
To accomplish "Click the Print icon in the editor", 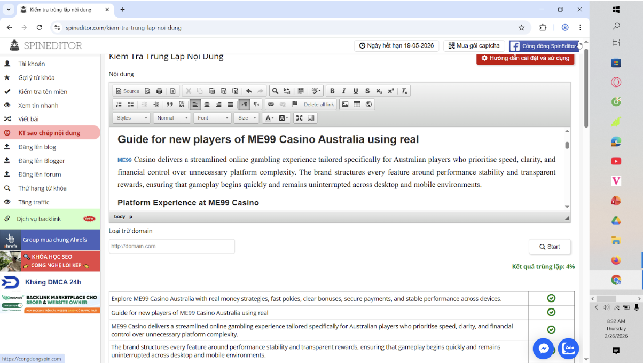I will (x=159, y=91).
